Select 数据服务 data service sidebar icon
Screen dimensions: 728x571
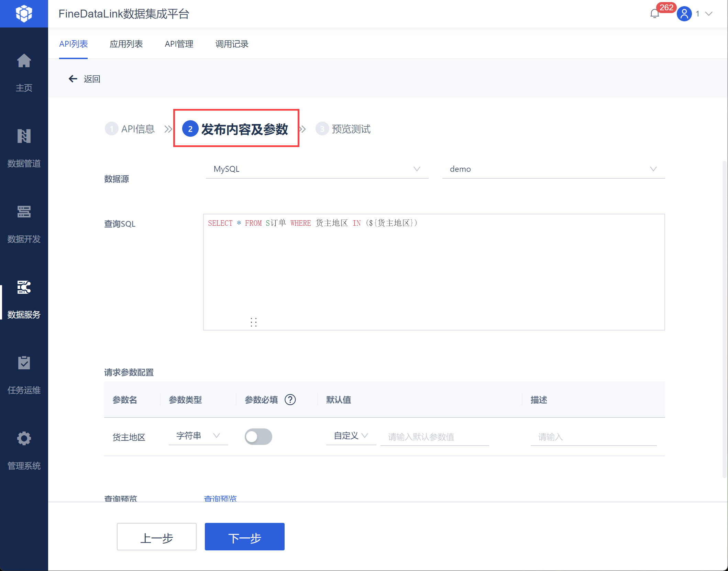coord(24,288)
